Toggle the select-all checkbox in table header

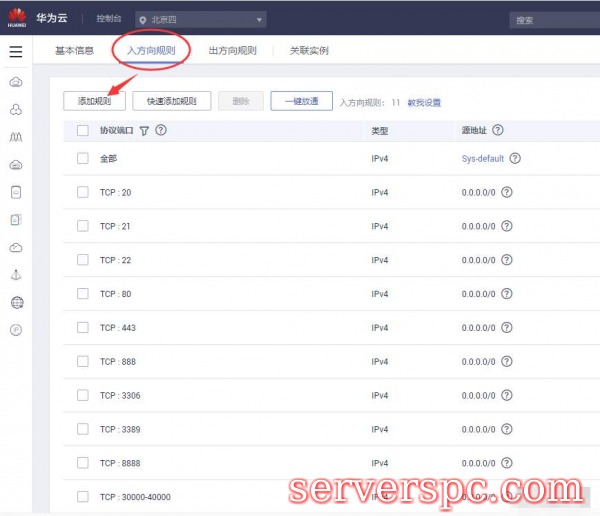coord(83,130)
